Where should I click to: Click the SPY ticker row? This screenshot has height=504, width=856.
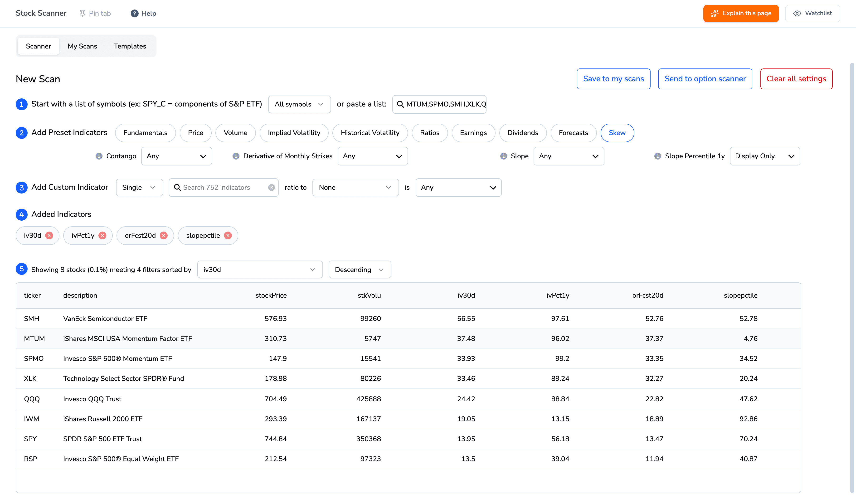(408, 439)
